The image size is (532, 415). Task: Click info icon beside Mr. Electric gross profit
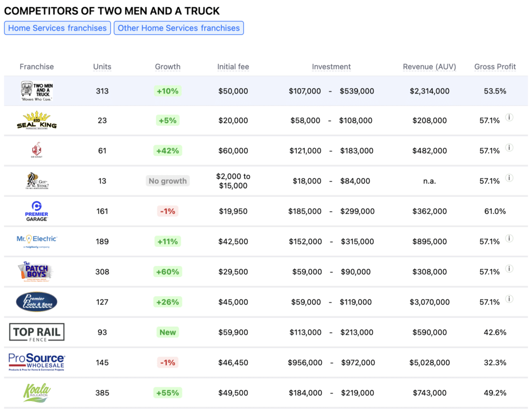point(509,238)
